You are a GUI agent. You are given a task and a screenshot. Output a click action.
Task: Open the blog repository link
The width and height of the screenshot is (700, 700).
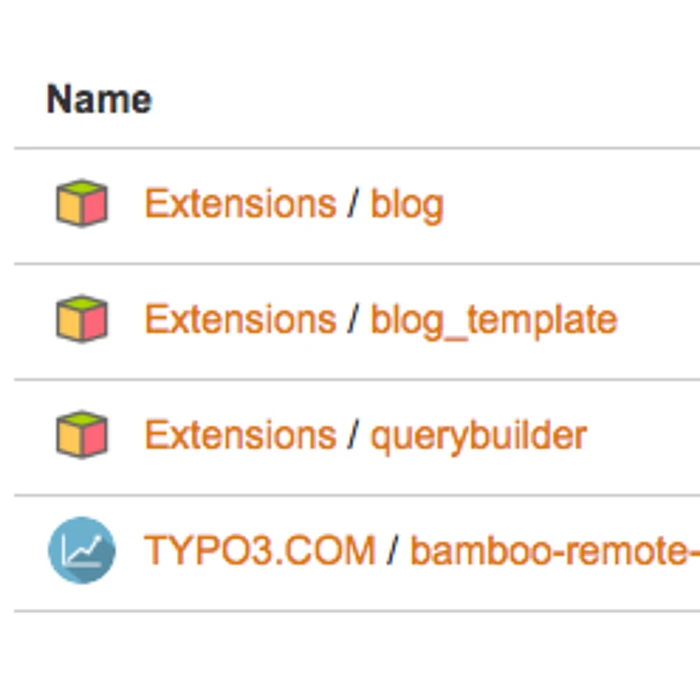(x=407, y=205)
